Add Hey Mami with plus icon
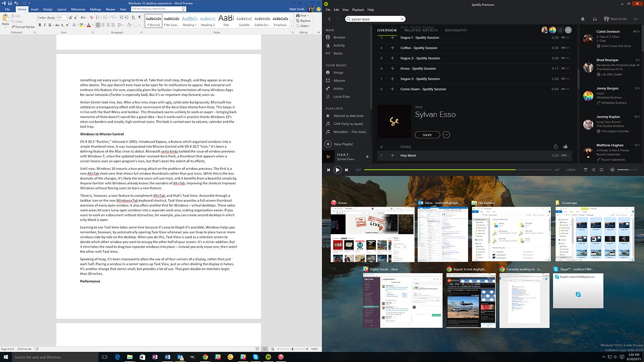 click(392, 155)
